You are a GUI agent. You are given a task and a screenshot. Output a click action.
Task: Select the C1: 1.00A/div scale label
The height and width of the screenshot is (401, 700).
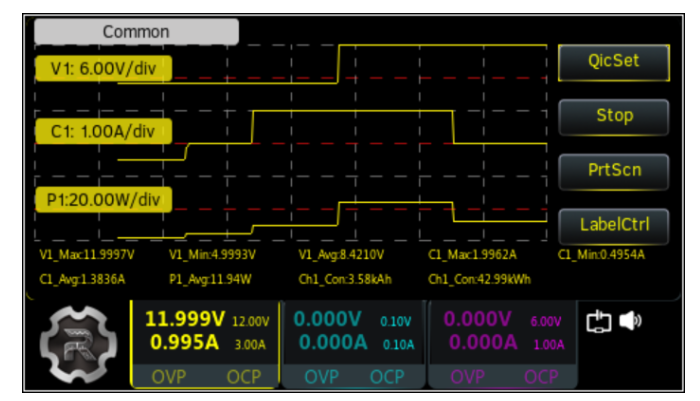click(104, 131)
